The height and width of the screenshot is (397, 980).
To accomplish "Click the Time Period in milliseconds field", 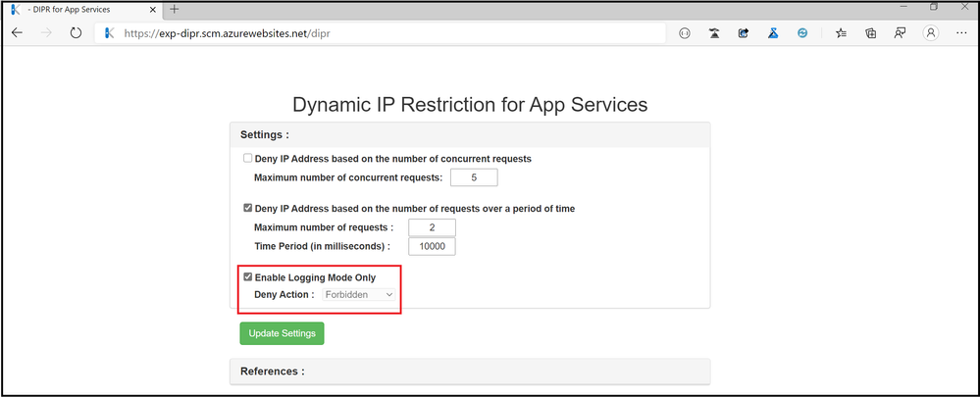I will coord(432,247).
